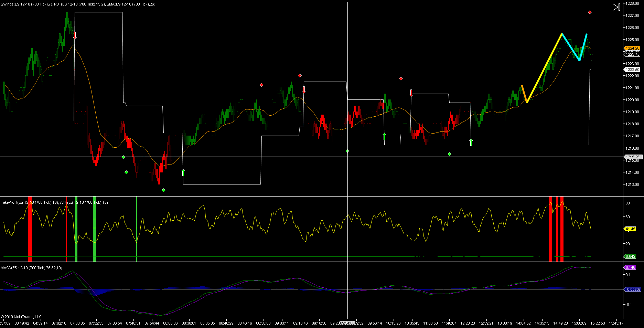Image resolution: width=644 pixels, height=328 pixels.
Task: Click the Swings, RDT, SMA indicator label
Action: (x=78, y=4)
